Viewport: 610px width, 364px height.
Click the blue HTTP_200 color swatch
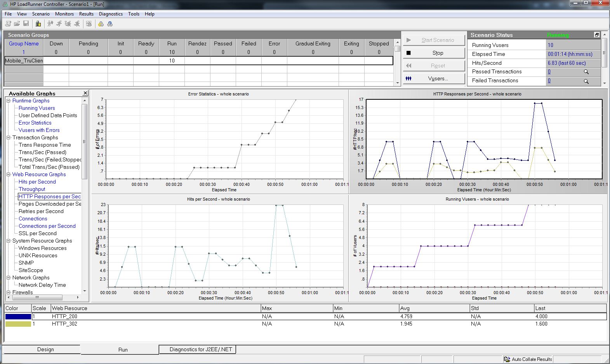pyautogui.click(x=18, y=317)
